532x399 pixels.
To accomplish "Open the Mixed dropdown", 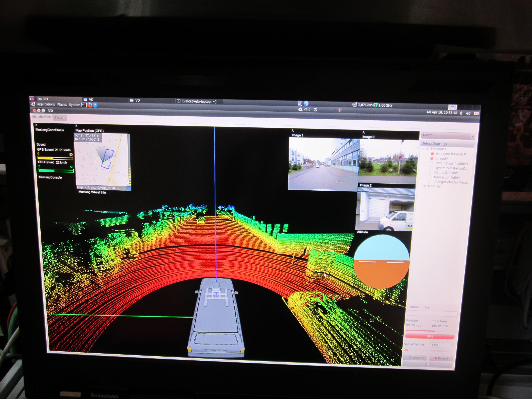I will click(448, 135).
